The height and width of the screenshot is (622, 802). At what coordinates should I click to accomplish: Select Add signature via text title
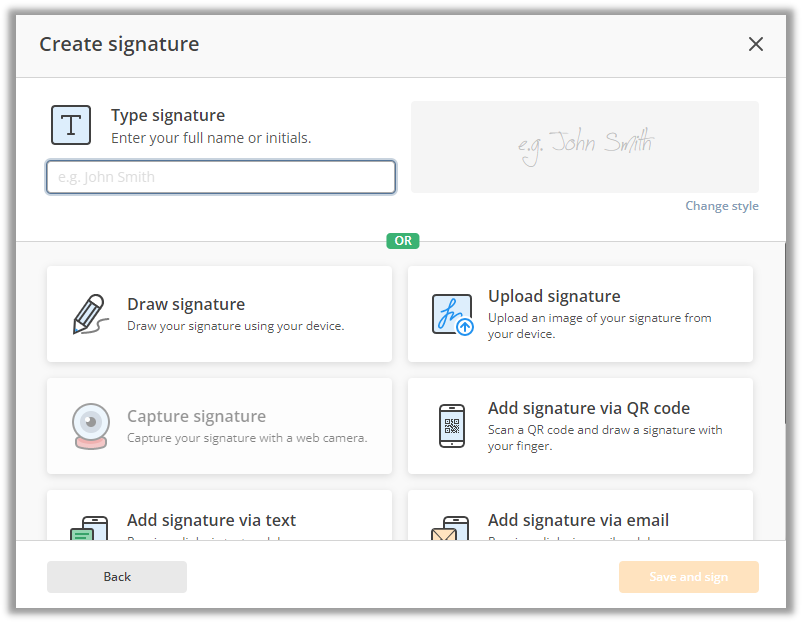pyautogui.click(x=211, y=520)
